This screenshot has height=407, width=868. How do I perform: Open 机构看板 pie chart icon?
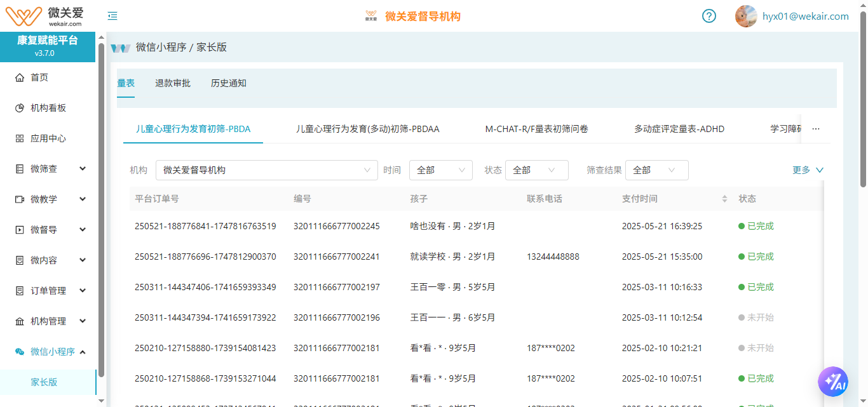point(20,108)
